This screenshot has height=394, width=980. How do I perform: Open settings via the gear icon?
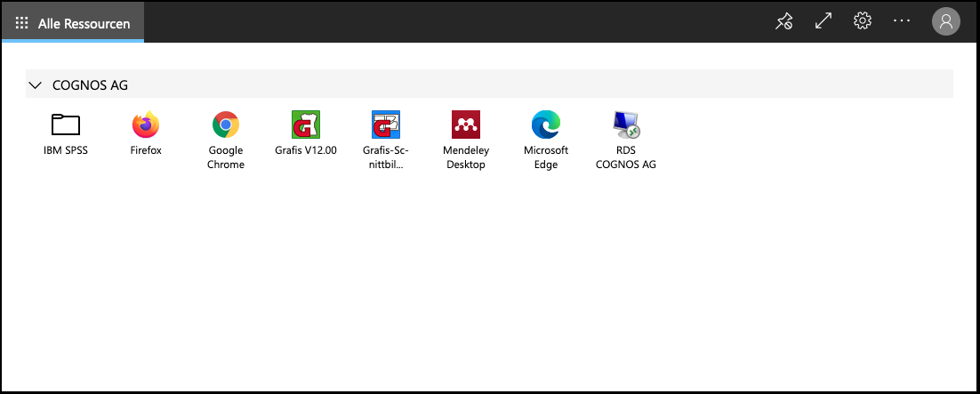coord(862,21)
